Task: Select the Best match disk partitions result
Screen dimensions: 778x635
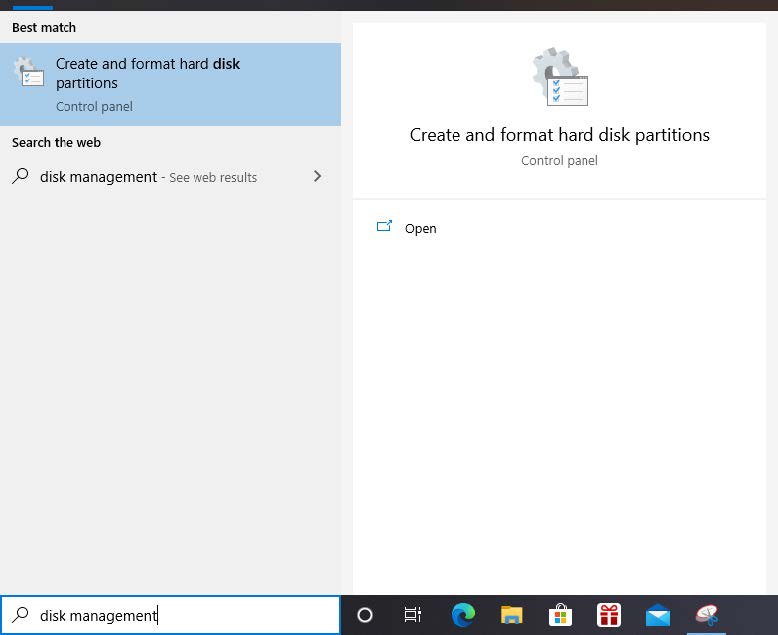Action: point(170,84)
